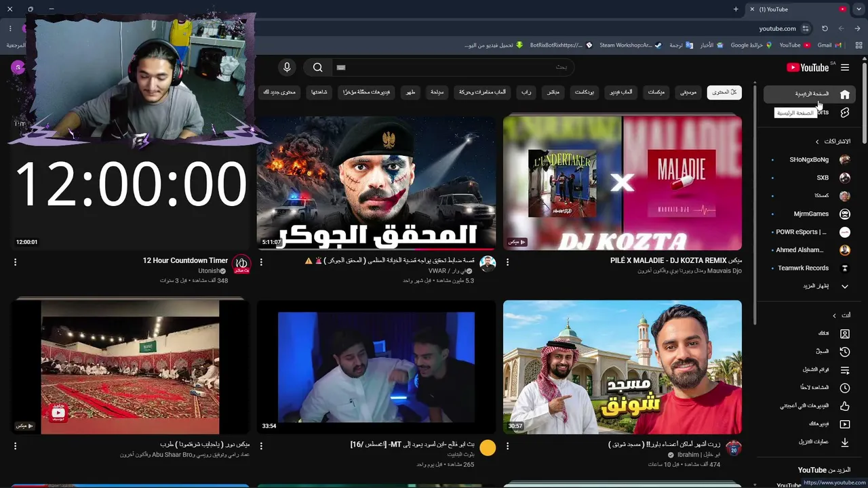Open the ترجمة bookmark

tap(681, 45)
